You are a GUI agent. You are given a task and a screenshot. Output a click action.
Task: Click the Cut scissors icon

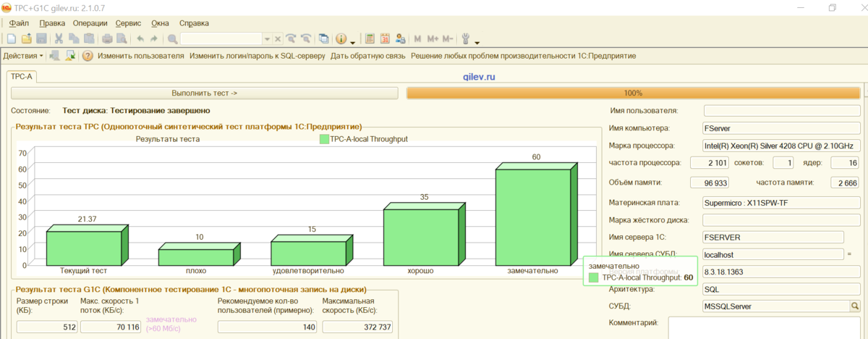tap(59, 38)
